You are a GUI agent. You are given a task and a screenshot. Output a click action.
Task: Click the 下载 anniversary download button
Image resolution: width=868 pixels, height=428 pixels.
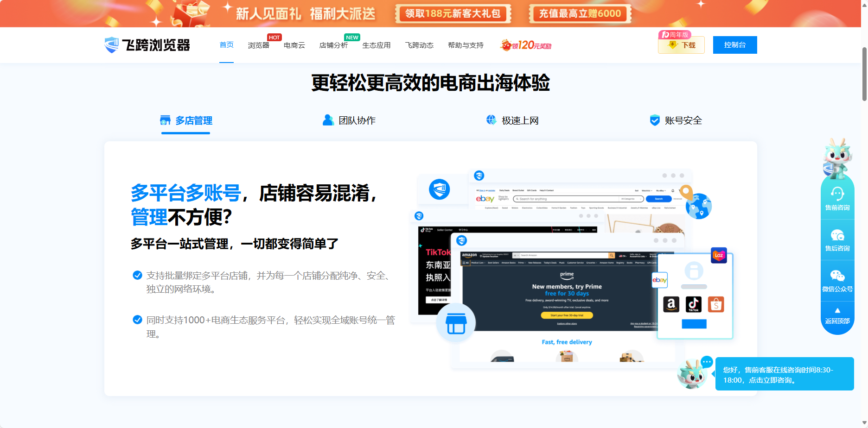[681, 45]
